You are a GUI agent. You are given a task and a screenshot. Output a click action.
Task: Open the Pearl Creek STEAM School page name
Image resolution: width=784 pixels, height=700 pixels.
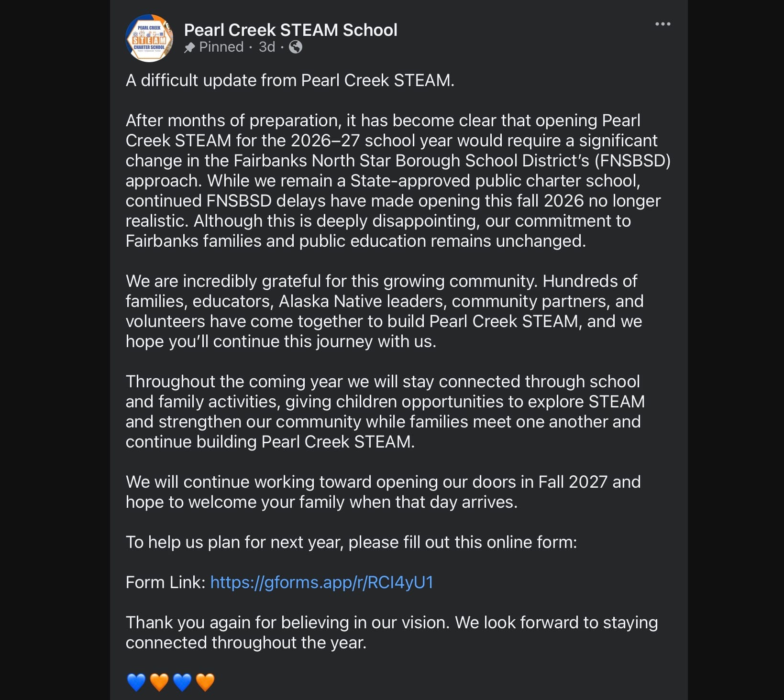pos(290,30)
